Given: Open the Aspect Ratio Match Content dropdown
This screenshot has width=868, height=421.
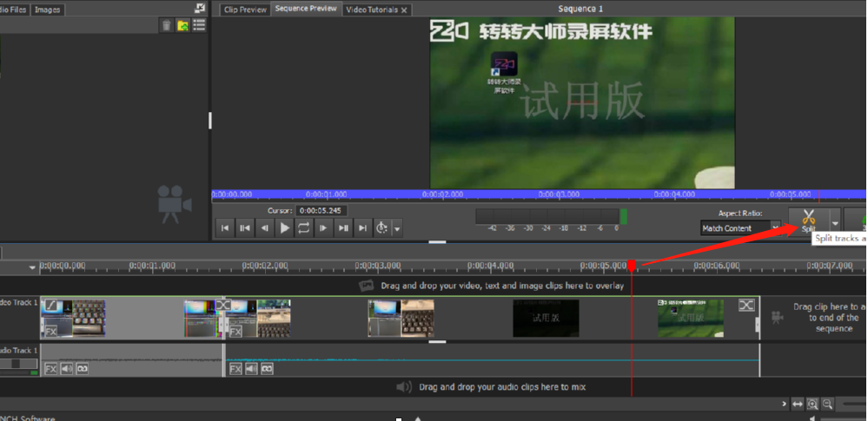Looking at the screenshot, I should click(x=740, y=228).
